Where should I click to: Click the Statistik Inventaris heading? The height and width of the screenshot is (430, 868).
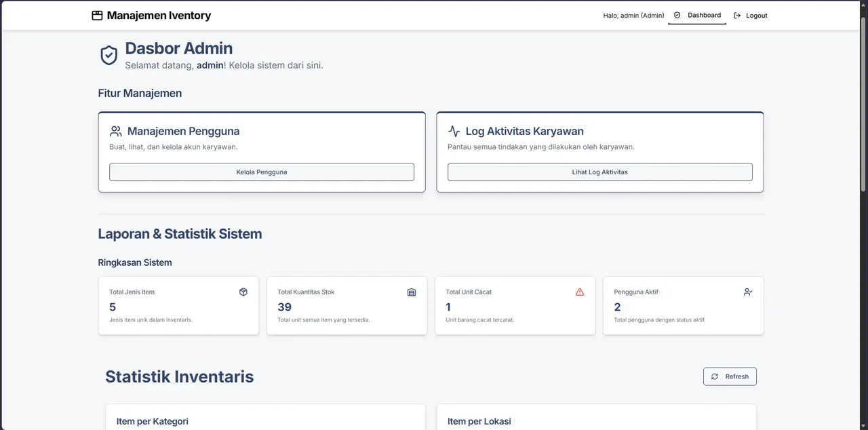click(x=179, y=376)
